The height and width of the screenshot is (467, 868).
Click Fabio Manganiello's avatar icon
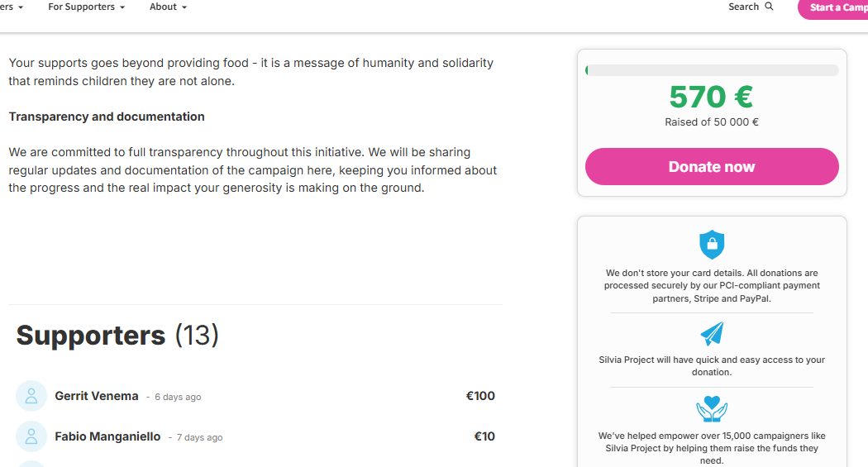[31, 436]
